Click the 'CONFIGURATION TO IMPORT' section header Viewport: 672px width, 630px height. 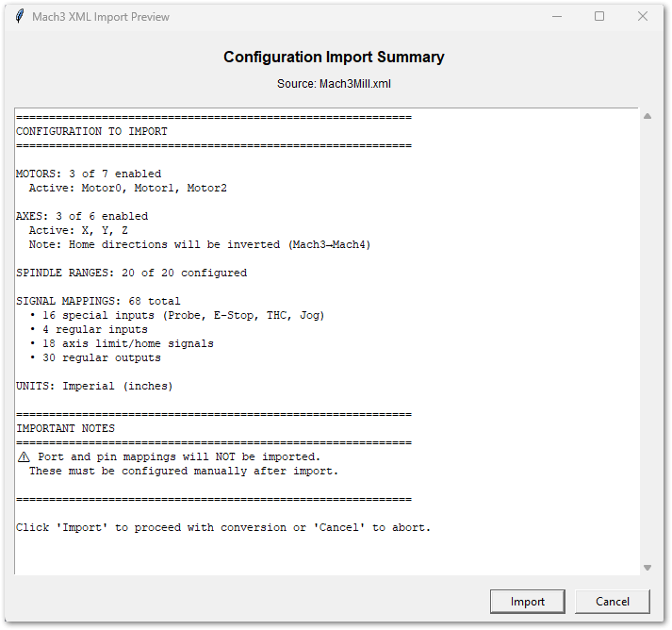point(91,131)
